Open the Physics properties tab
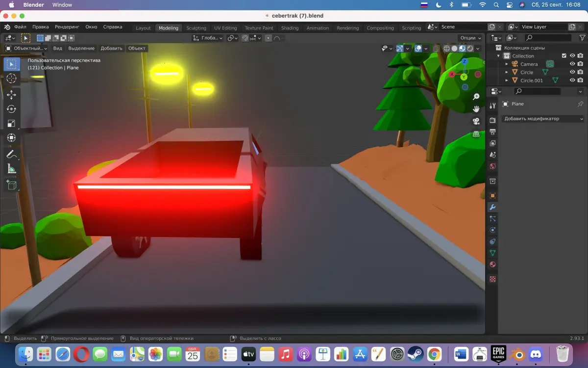 coord(492,230)
